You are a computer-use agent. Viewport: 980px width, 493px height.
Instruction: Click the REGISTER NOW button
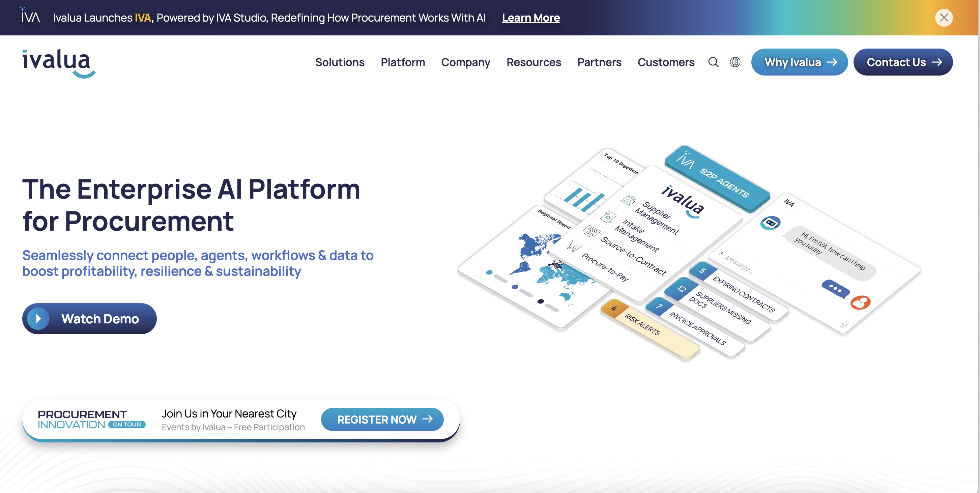382,419
